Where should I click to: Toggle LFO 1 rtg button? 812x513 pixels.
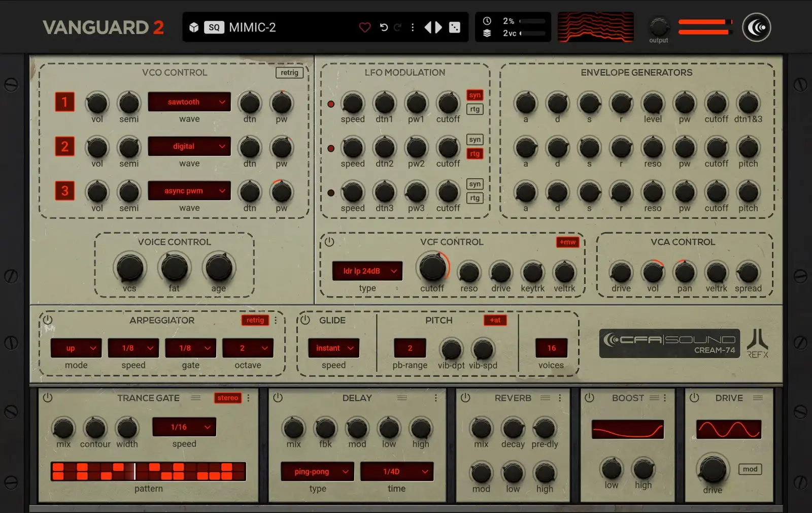coord(475,109)
